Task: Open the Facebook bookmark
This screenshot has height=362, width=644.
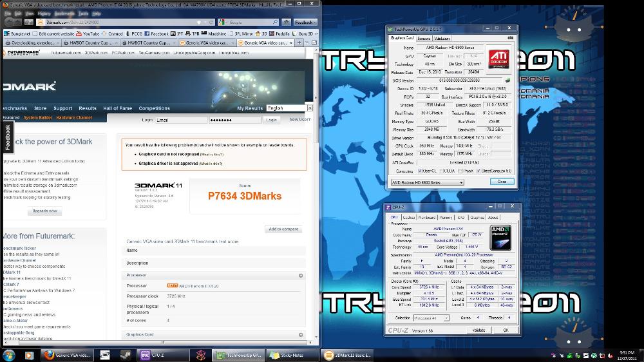Action: tap(156, 33)
